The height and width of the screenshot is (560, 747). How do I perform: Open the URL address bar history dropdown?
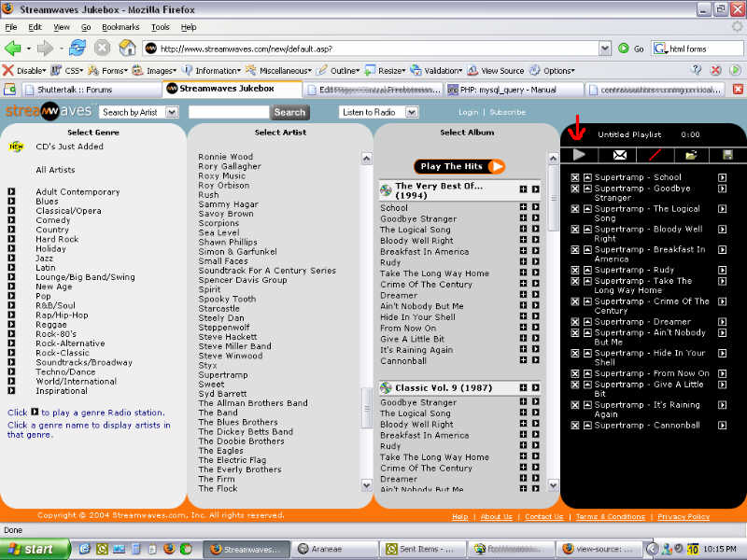pos(604,49)
